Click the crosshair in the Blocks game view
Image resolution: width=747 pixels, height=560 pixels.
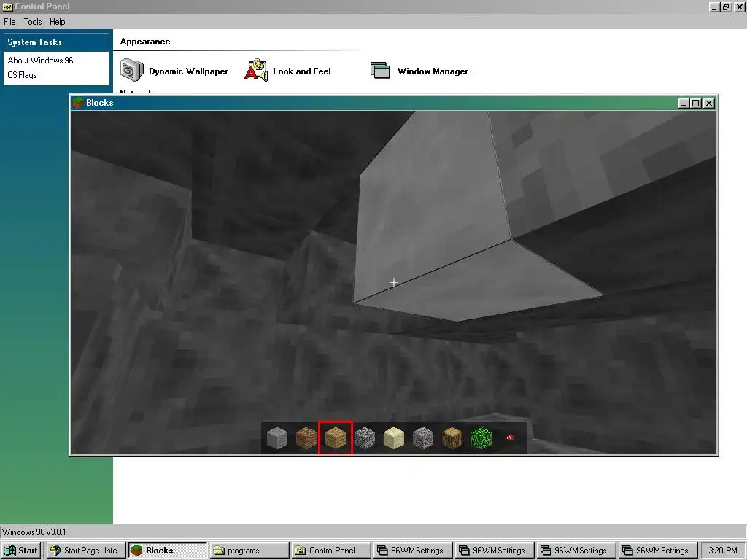click(x=393, y=283)
